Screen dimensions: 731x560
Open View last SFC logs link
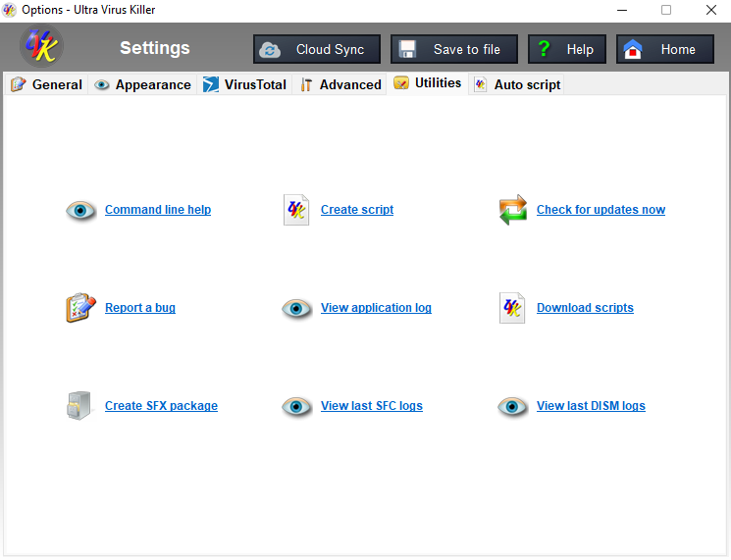click(x=372, y=406)
